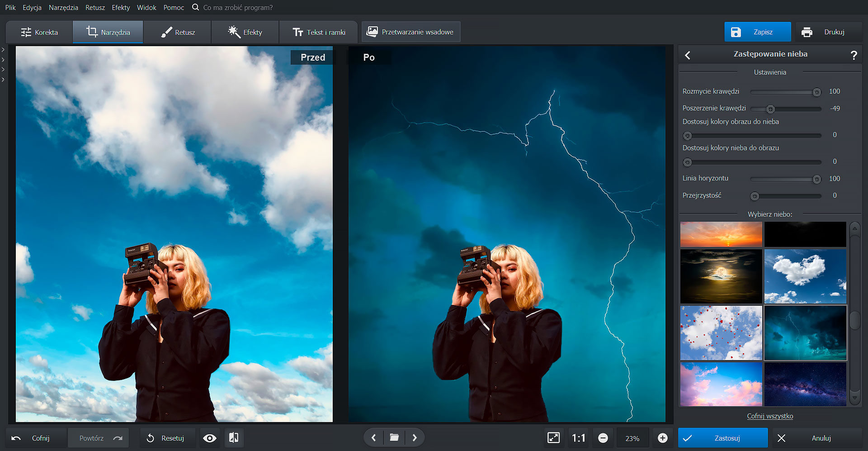Image resolution: width=868 pixels, height=451 pixels.
Task: Click the zoom in plus icon
Action: pos(662,437)
